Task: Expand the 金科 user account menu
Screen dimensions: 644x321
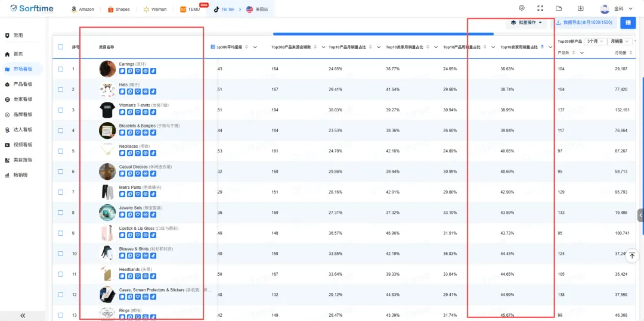Action: 618,9
